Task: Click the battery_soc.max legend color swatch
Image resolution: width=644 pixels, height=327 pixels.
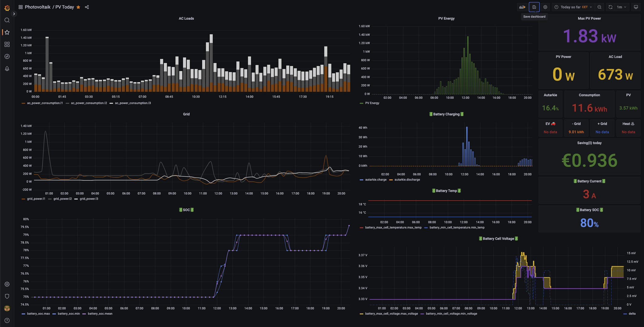Action: (x=23, y=314)
